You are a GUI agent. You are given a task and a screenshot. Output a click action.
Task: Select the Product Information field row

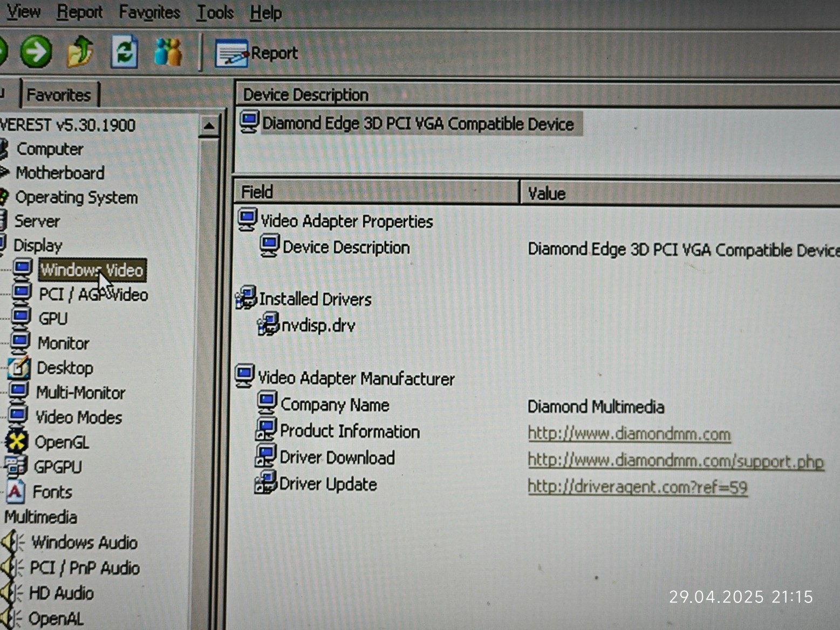click(x=350, y=432)
